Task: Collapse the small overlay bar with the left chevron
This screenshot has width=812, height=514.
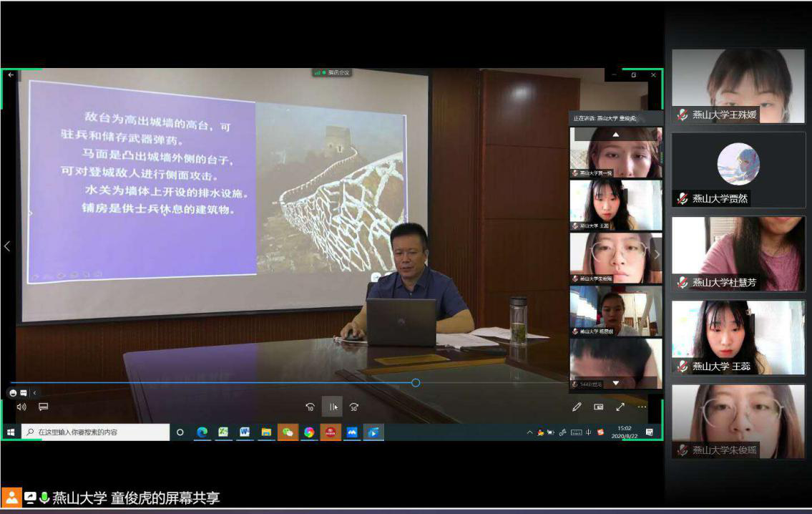Action: coord(34,393)
